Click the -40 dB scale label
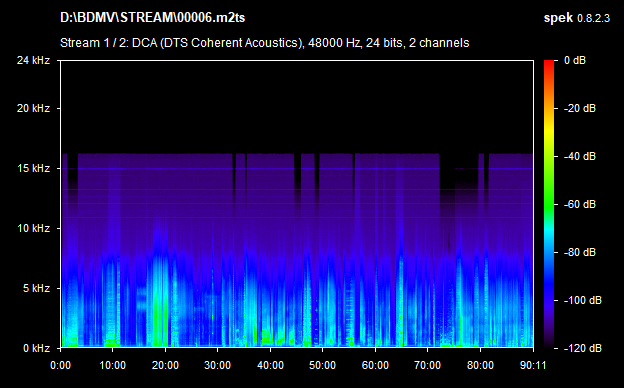 point(579,156)
